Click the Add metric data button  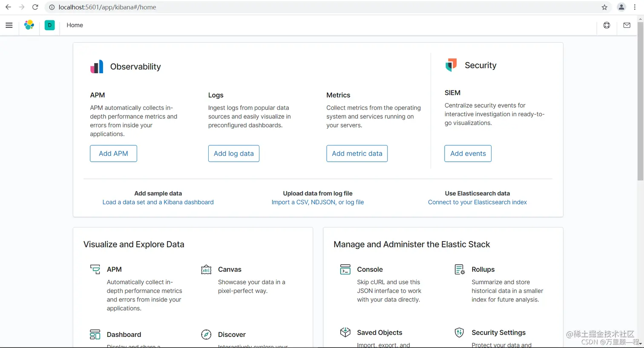click(x=357, y=153)
